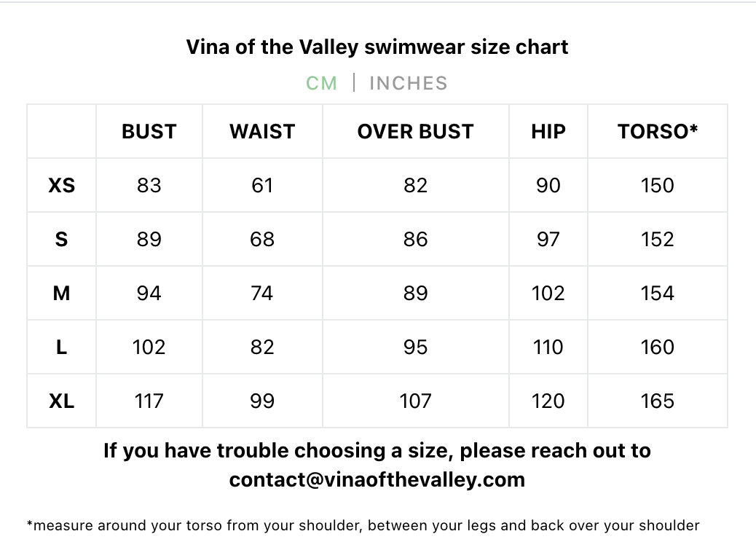Click the S over bust value 86
This screenshot has width=756, height=558.
(416, 239)
